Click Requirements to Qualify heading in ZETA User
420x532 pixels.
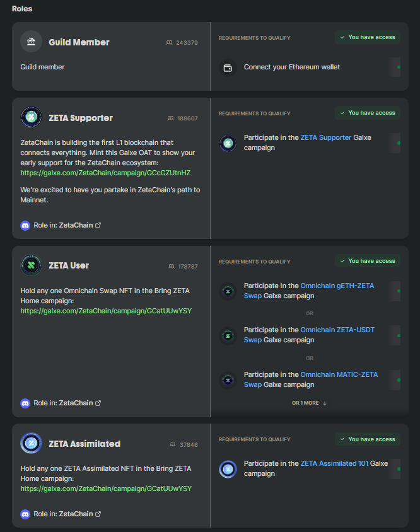click(254, 262)
